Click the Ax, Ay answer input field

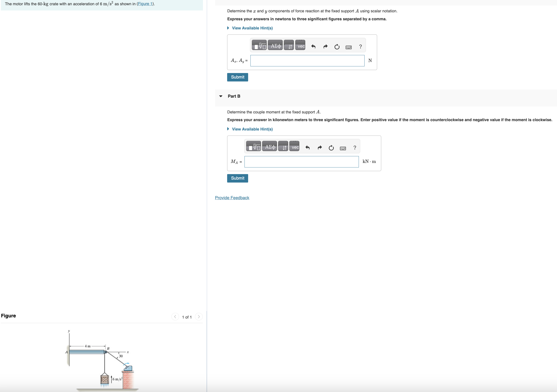point(307,61)
